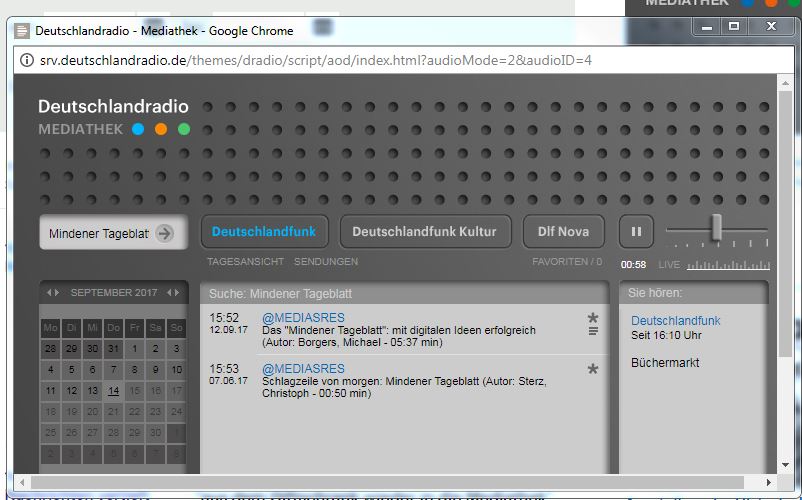Viewport: 802px width, 500px height.
Task: Open the first @MEDIASRES result link
Action: click(x=303, y=317)
